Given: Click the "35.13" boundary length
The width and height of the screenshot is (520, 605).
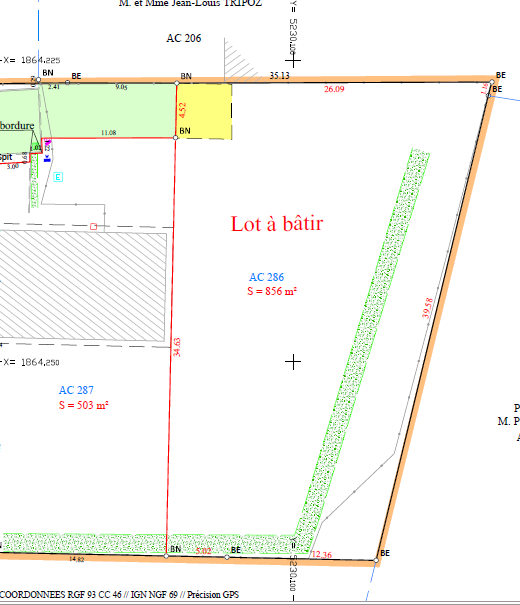Looking at the screenshot, I should pos(279,75).
